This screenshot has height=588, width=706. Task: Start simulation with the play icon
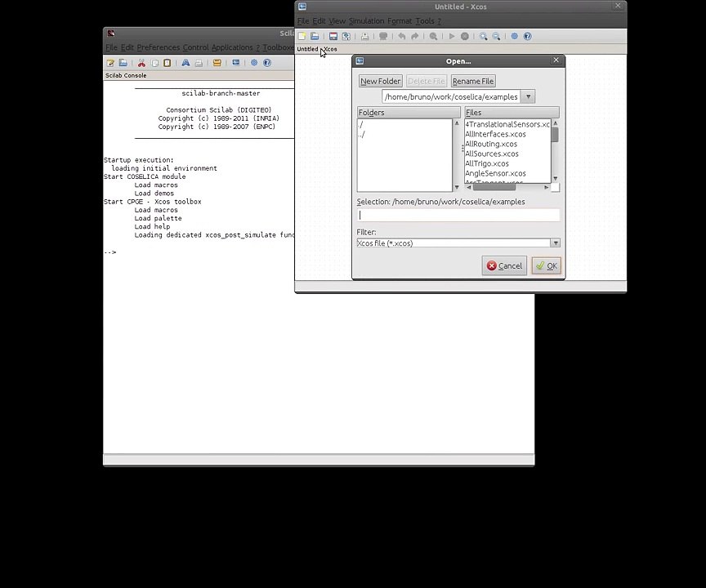pos(452,37)
